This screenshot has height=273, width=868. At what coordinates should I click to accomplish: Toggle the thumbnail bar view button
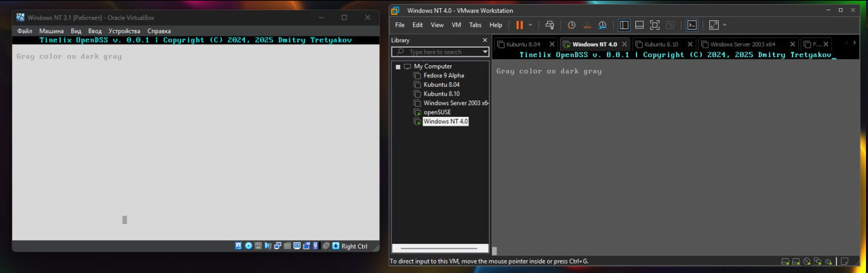639,25
